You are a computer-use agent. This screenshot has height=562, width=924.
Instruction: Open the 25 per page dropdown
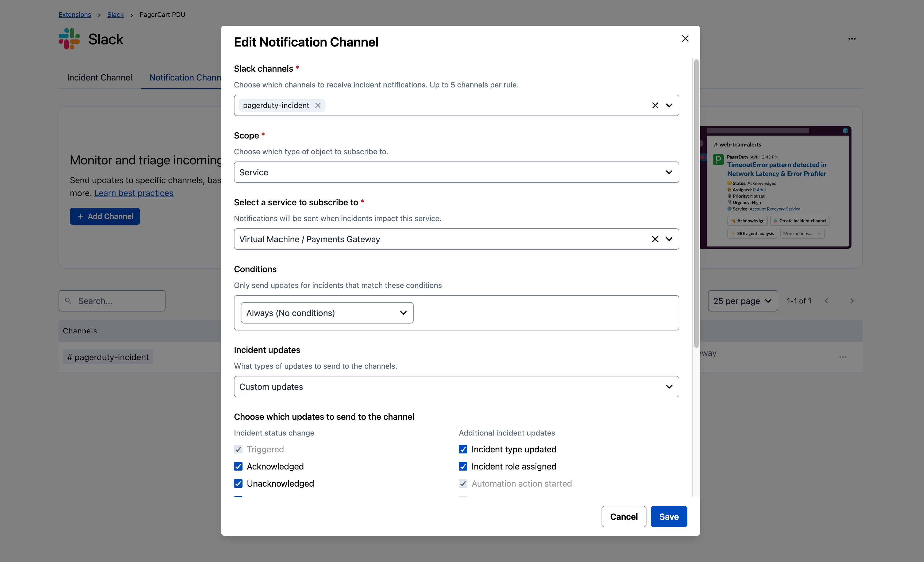point(742,301)
